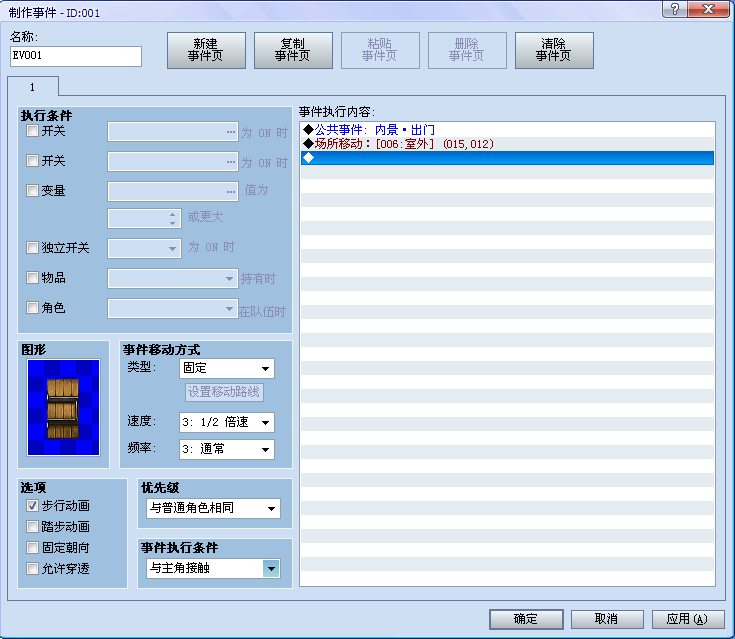Uncheck the 步行动画 option
Image resolution: width=735 pixels, height=639 pixels.
[33, 506]
